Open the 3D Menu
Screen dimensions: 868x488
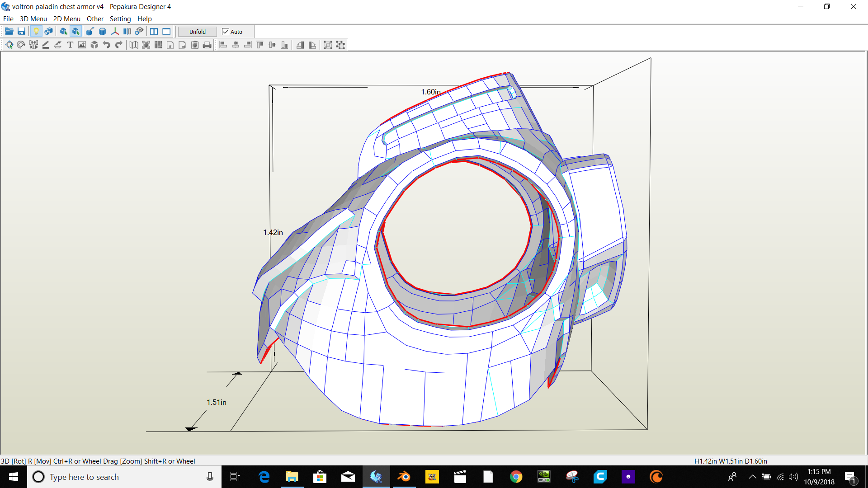coord(33,19)
